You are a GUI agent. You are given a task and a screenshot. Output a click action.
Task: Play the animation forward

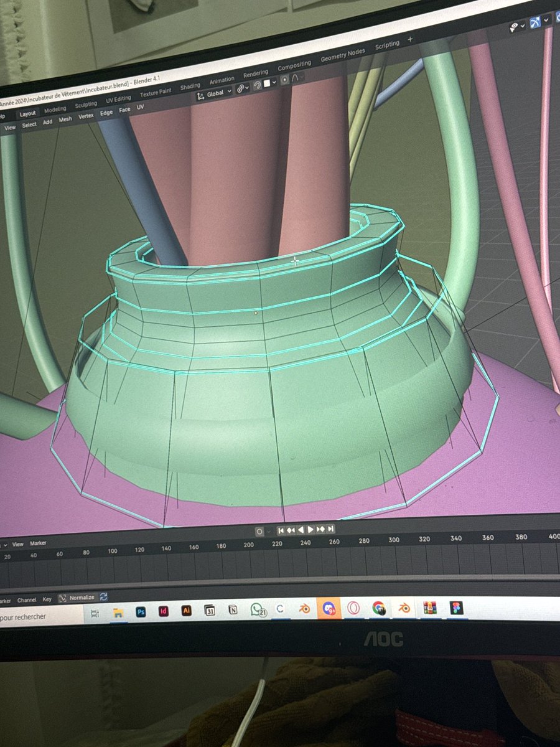coord(310,530)
